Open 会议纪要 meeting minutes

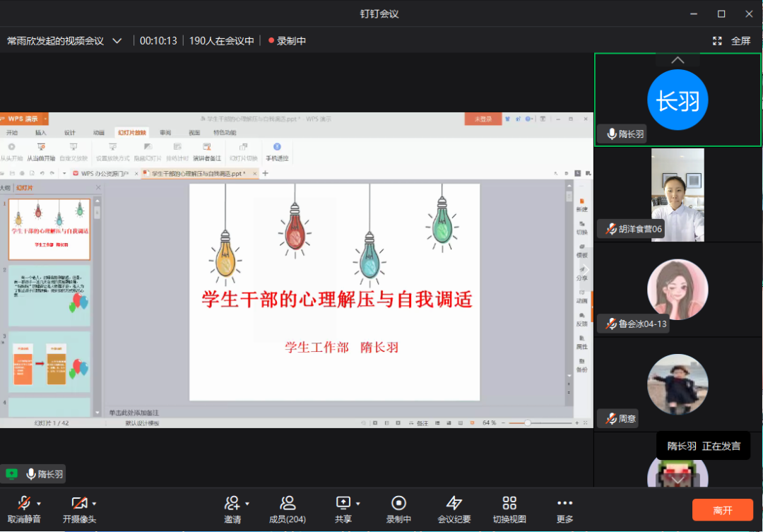click(454, 504)
